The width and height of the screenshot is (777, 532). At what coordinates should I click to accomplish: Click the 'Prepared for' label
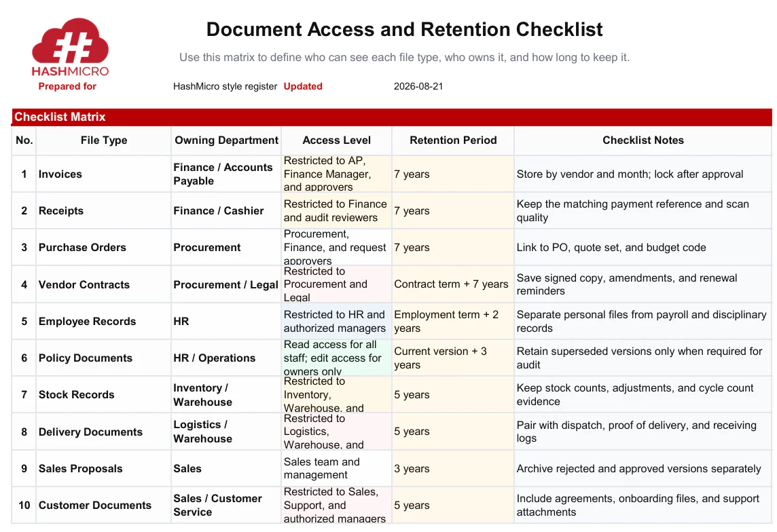(x=67, y=86)
